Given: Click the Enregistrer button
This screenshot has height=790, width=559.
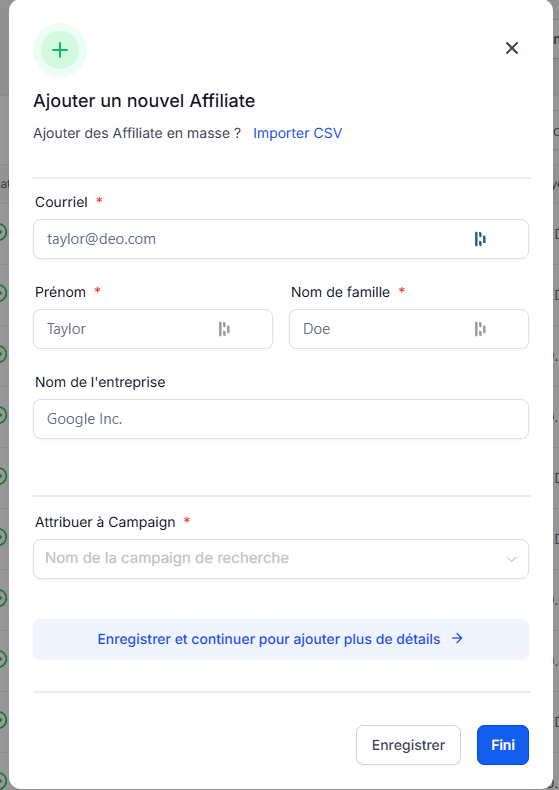Looking at the screenshot, I should [x=408, y=745].
